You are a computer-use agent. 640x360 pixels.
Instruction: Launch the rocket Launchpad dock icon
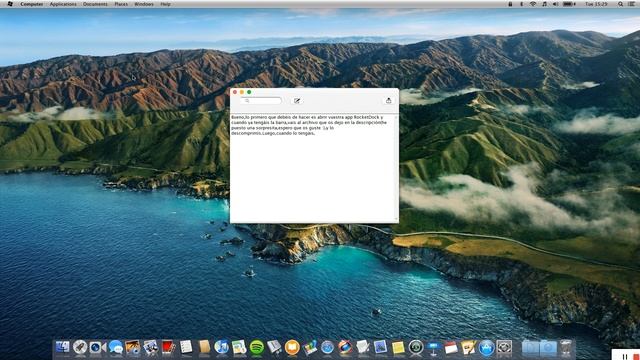click(80, 347)
